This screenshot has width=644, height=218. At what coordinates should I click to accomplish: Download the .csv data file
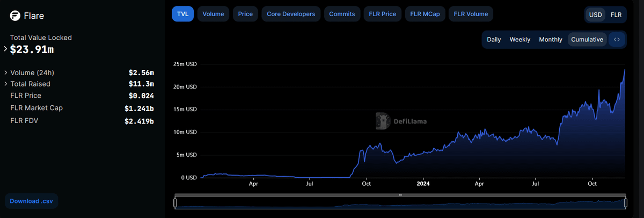pyautogui.click(x=32, y=201)
